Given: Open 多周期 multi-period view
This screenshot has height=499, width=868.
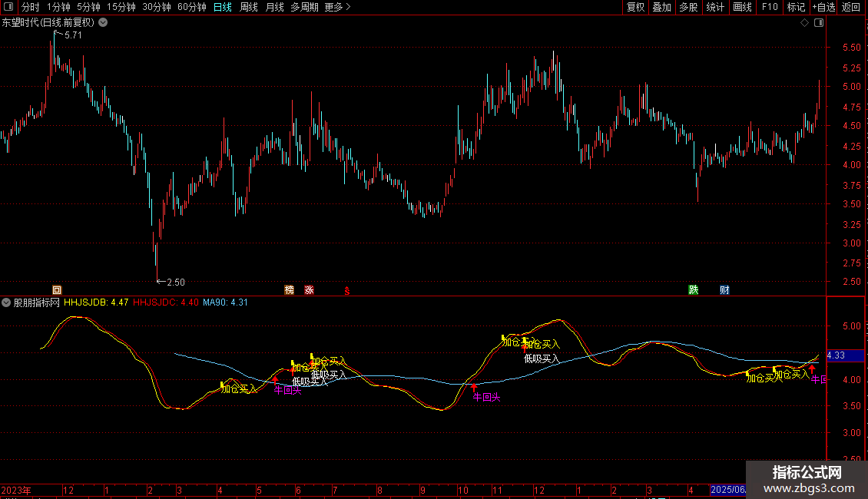Looking at the screenshot, I should pos(304,7).
